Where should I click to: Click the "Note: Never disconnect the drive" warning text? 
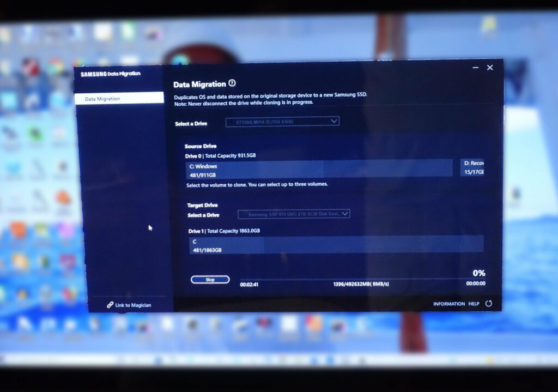coord(244,103)
